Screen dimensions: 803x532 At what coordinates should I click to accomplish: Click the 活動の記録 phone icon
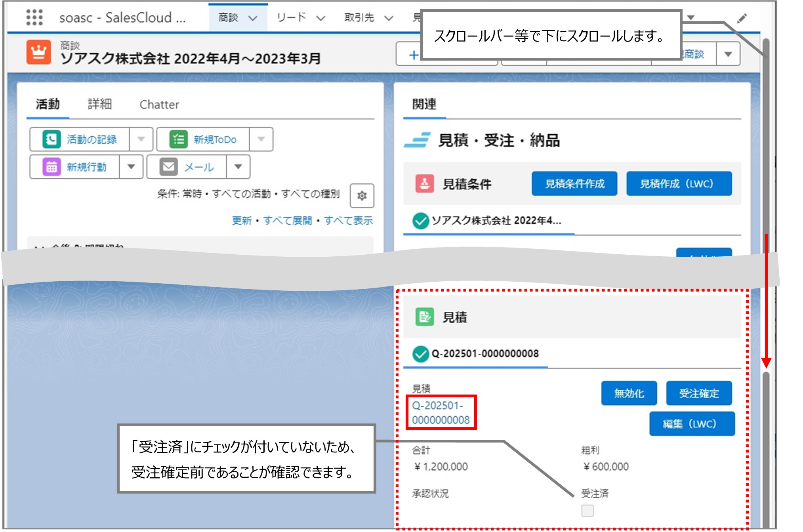point(51,139)
